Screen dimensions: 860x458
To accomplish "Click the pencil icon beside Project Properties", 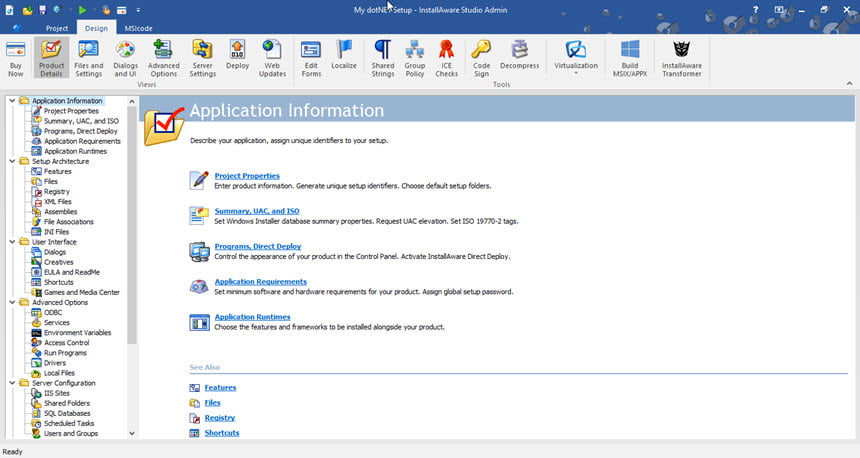I will point(199,180).
